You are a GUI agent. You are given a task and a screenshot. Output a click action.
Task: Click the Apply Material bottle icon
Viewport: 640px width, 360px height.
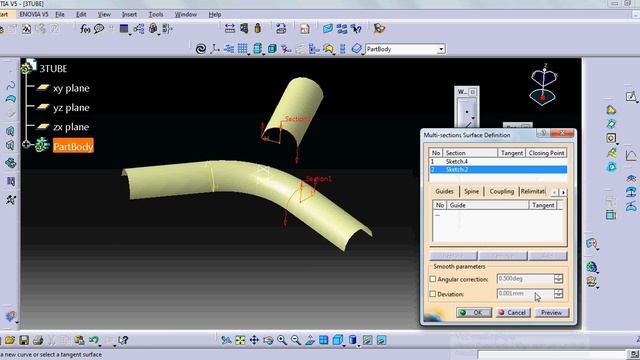click(x=258, y=28)
